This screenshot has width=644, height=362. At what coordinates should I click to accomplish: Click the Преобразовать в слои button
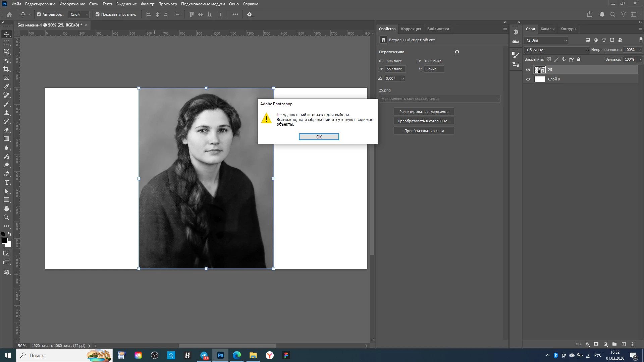tap(424, 131)
